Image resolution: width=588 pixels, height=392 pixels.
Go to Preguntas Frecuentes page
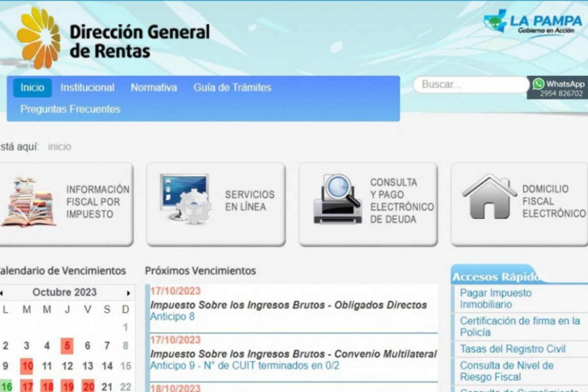pyautogui.click(x=70, y=109)
